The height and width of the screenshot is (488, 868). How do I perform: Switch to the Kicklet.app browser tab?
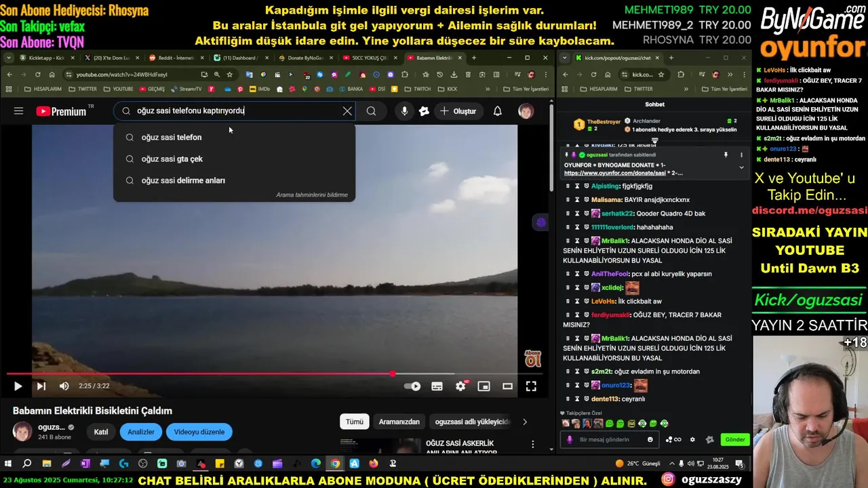47,58
